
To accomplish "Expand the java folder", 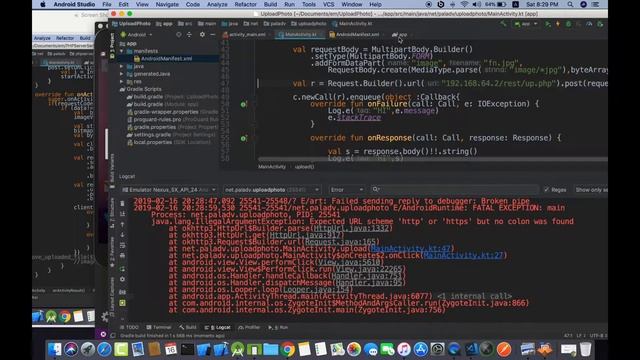I will [x=122, y=66].
